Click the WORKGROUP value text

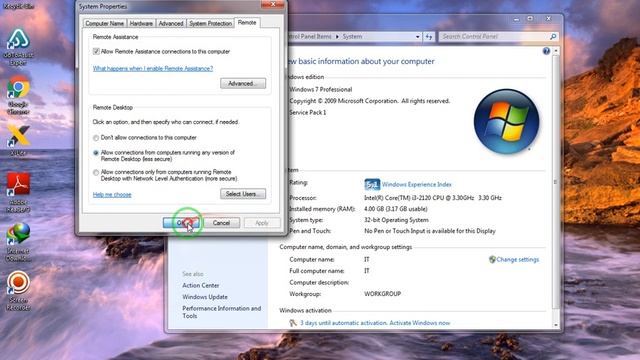pyautogui.click(x=382, y=294)
